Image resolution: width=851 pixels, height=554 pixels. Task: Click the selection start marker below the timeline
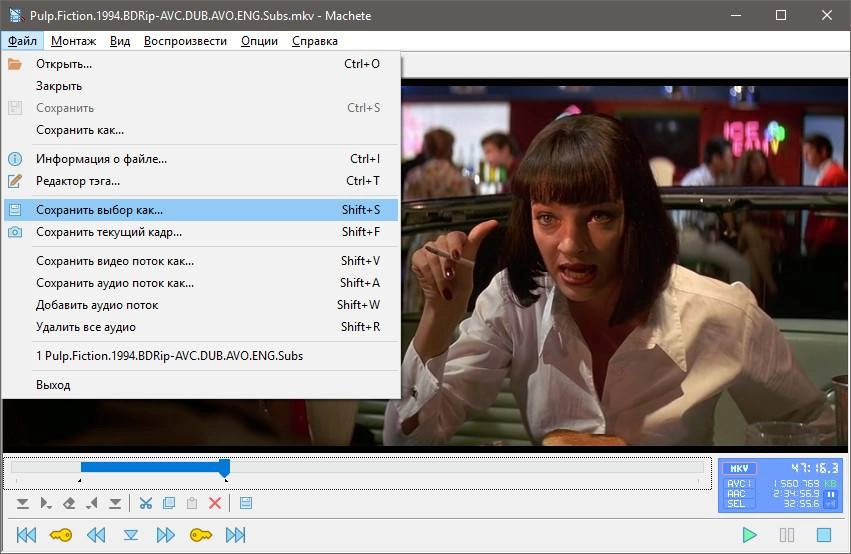click(80, 480)
